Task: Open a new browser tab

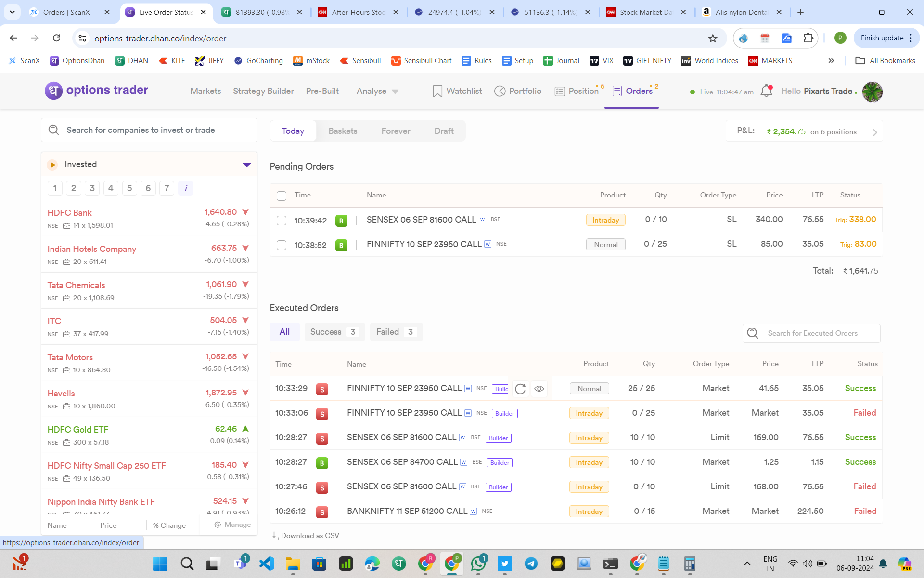Action: [800, 12]
